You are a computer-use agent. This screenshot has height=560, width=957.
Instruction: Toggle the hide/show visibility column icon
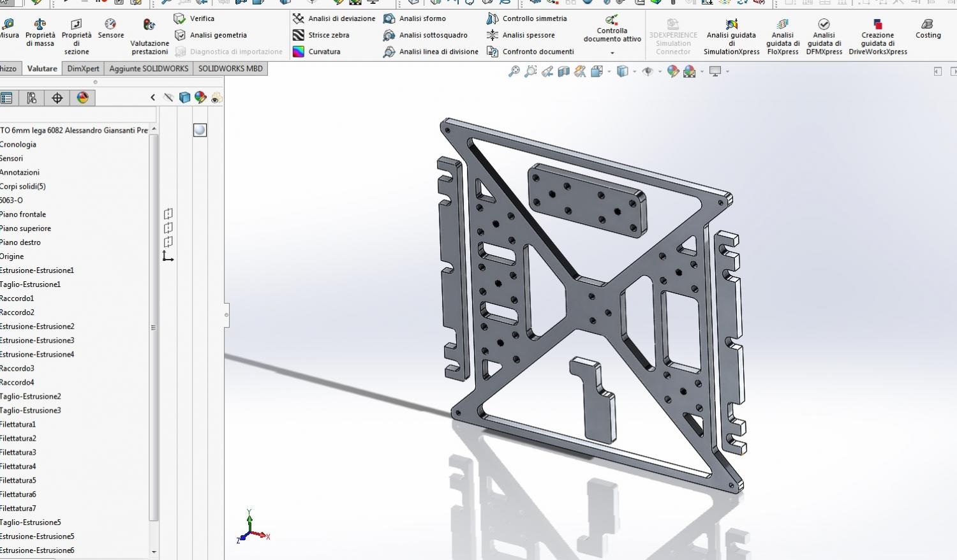pyautogui.click(x=168, y=98)
